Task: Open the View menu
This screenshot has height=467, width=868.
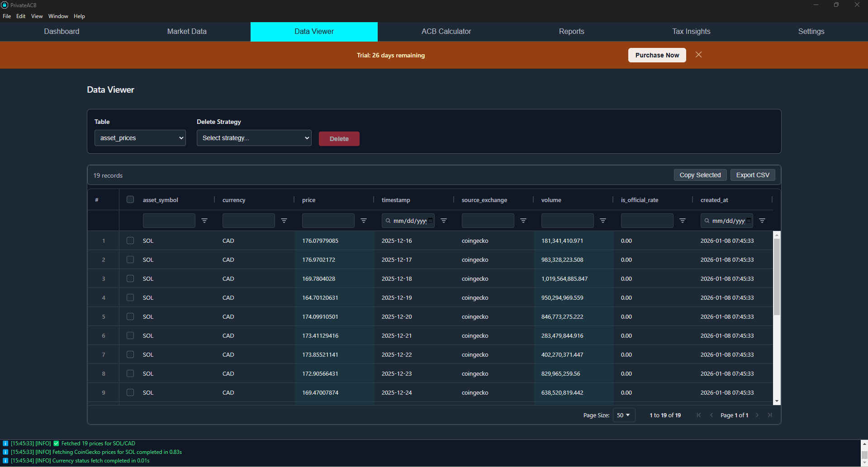Action: pyautogui.click(x=37, y=16)
